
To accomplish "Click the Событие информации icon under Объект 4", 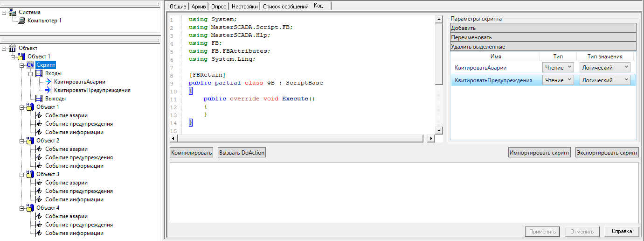I will pyautogui.click(x=39, y=233).
